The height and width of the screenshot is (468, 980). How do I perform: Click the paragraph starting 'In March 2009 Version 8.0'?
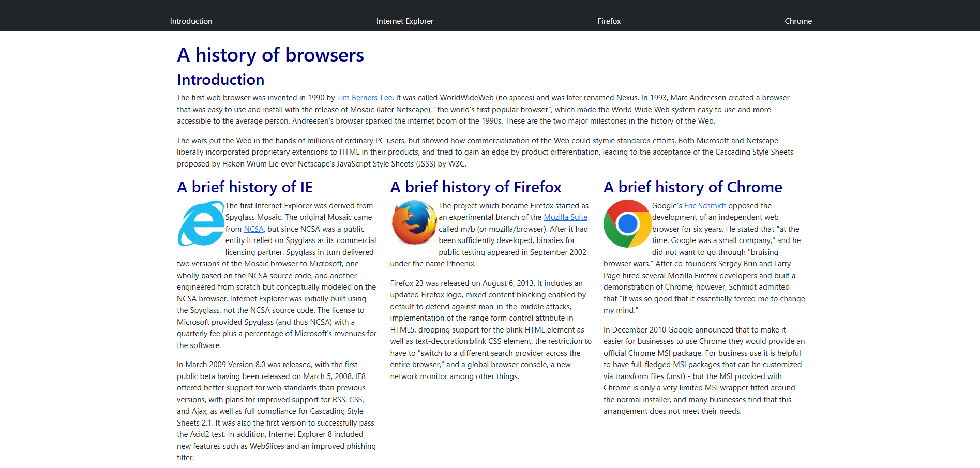pyautogui.click(x=277, y=411)
